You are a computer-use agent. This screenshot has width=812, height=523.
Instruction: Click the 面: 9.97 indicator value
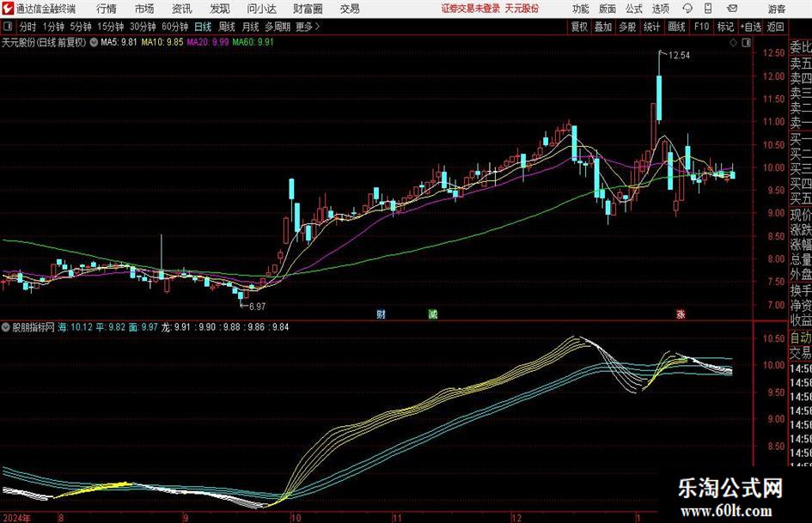pos(143,327)
